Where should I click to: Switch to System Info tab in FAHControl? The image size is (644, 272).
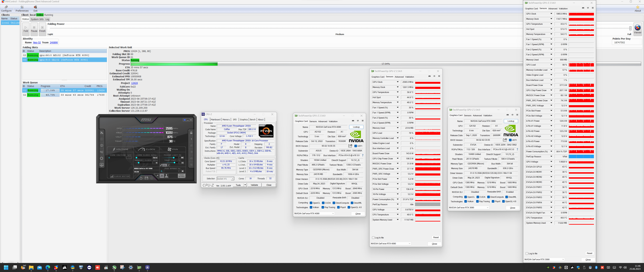pyautogui.click(x=37, y=19)
